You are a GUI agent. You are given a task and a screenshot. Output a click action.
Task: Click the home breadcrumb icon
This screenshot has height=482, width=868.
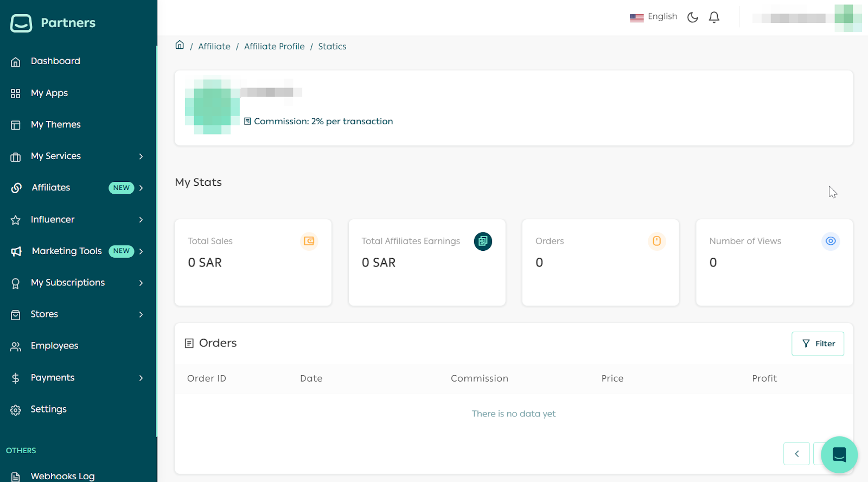(180, 45)
